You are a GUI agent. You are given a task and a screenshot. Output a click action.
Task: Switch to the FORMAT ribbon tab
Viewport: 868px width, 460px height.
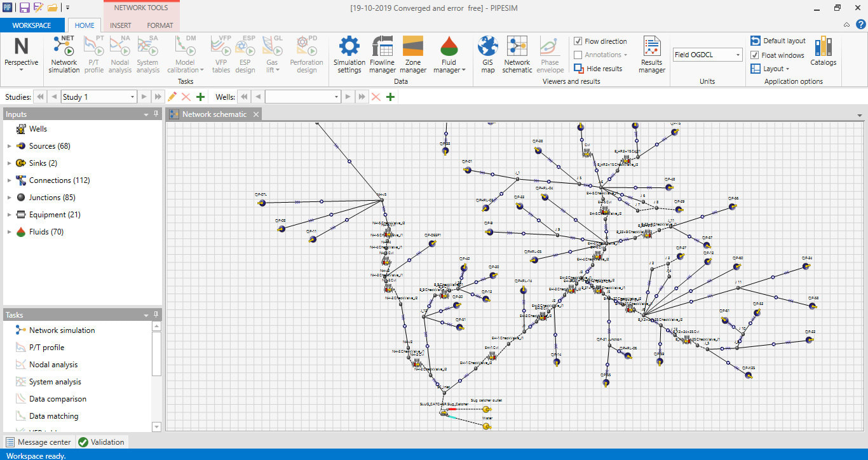click(x=160, y=25)
